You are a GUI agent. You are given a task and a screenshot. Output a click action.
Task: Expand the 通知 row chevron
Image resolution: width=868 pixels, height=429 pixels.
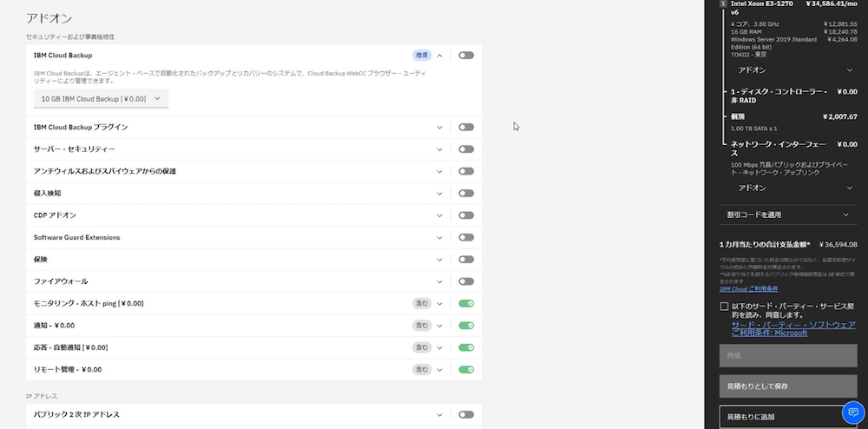click(439, 326)
